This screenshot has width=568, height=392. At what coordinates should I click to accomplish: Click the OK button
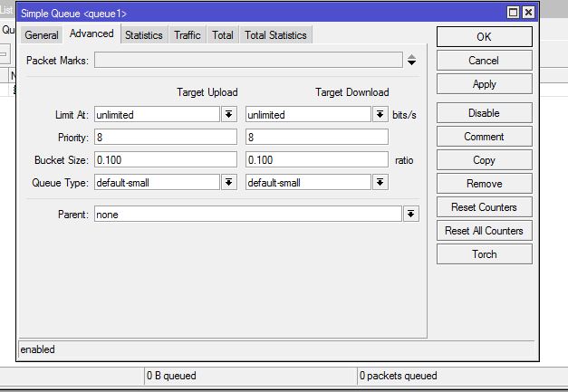(485, 36)
